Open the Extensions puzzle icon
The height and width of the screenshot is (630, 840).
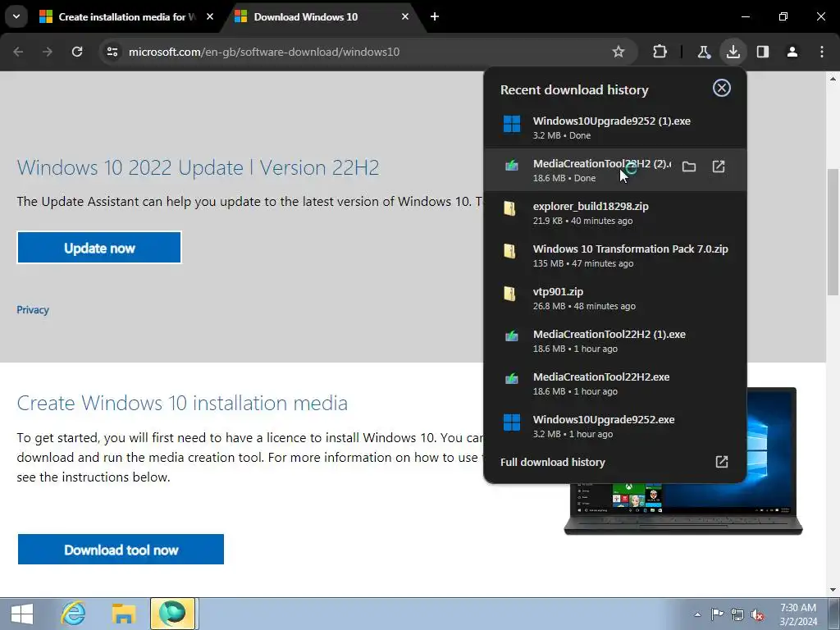point(660,52)
